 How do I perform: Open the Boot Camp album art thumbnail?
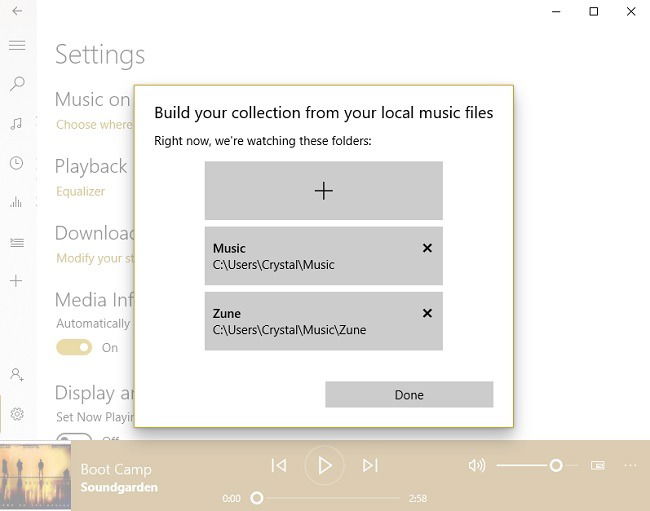(36, 476)
